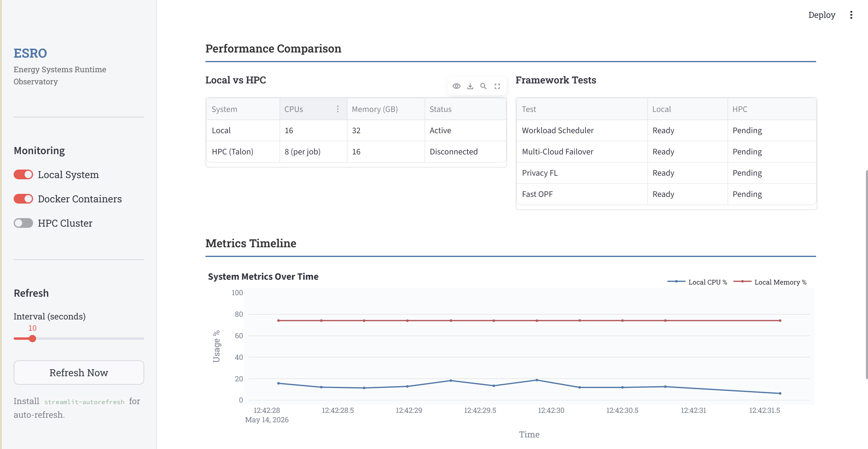Sort by System column header

[243, 109]
